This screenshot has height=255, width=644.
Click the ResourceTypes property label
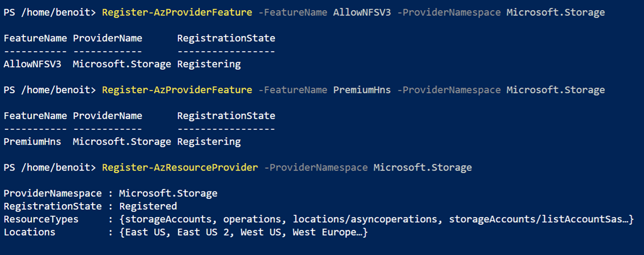tap(41, 219)
